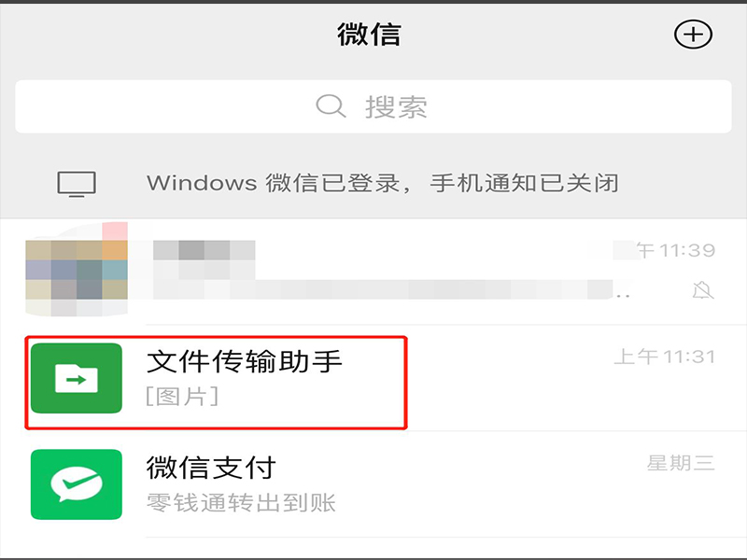747x560 pixels.
Task: Tap the 上午 11:31 timestamp
Action: [665, 357]
